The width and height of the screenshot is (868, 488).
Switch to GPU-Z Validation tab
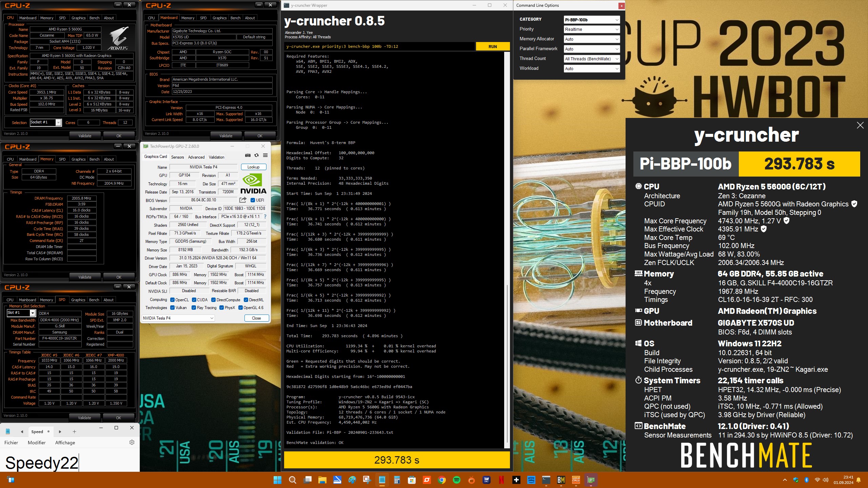point(216,157)
